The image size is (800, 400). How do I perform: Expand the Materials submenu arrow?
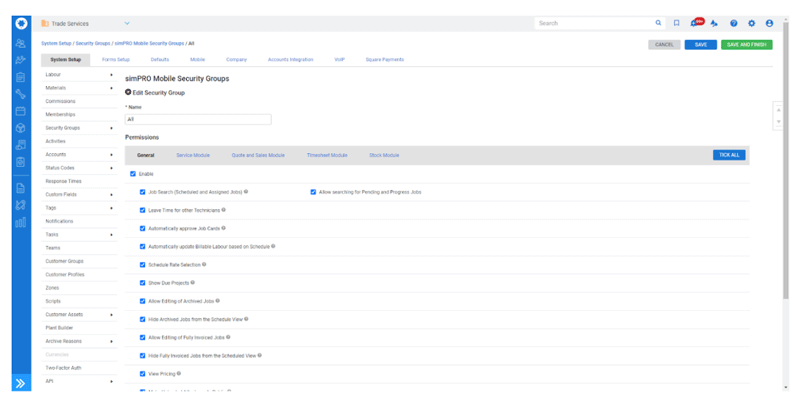point(111,88)
